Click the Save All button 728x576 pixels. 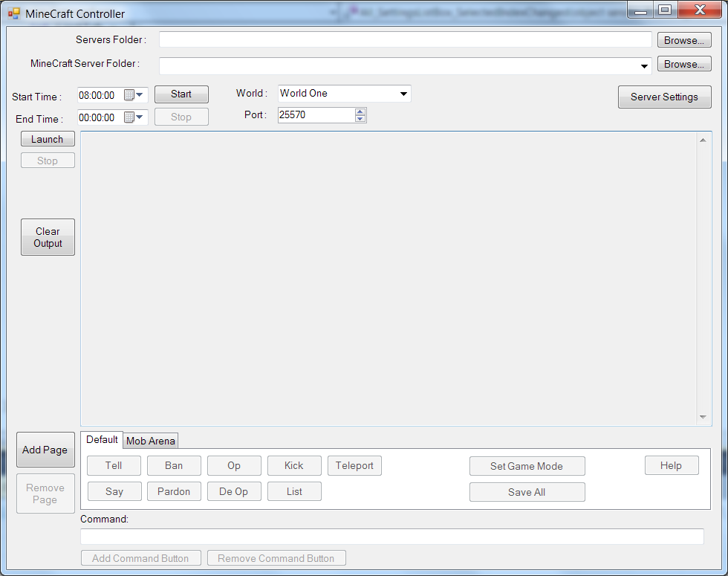pos(527,492)
